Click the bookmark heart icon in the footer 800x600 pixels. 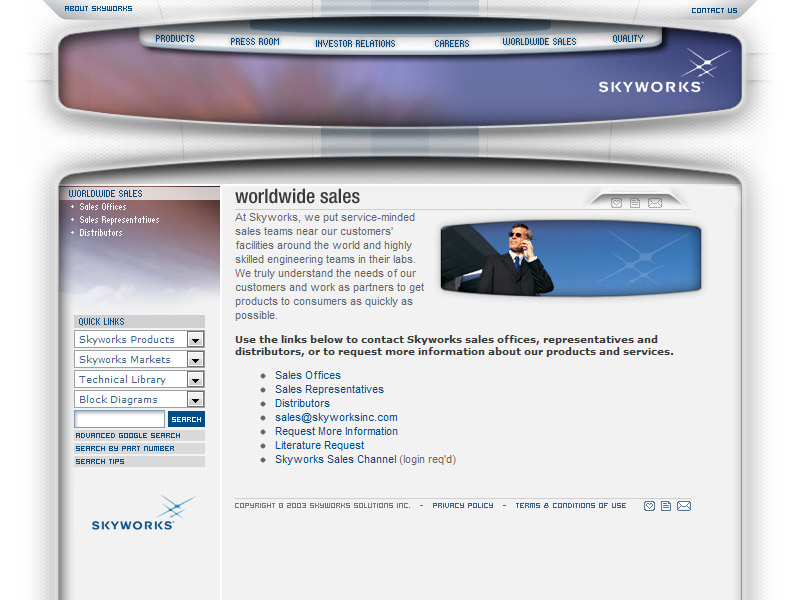pos(649,506)
